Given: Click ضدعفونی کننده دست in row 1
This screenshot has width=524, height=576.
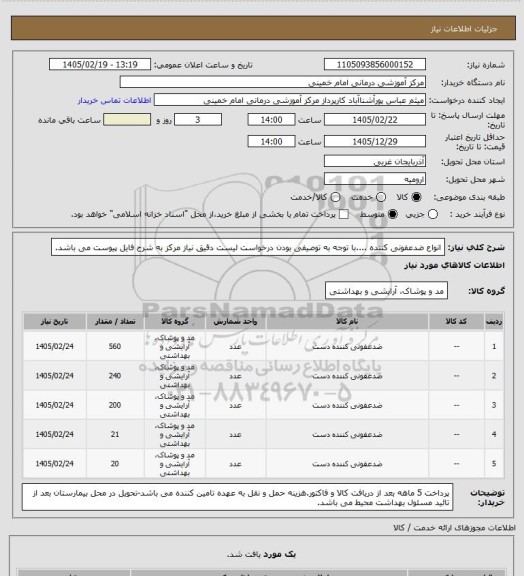Looking at the screenshot, I should coord(347,346).
